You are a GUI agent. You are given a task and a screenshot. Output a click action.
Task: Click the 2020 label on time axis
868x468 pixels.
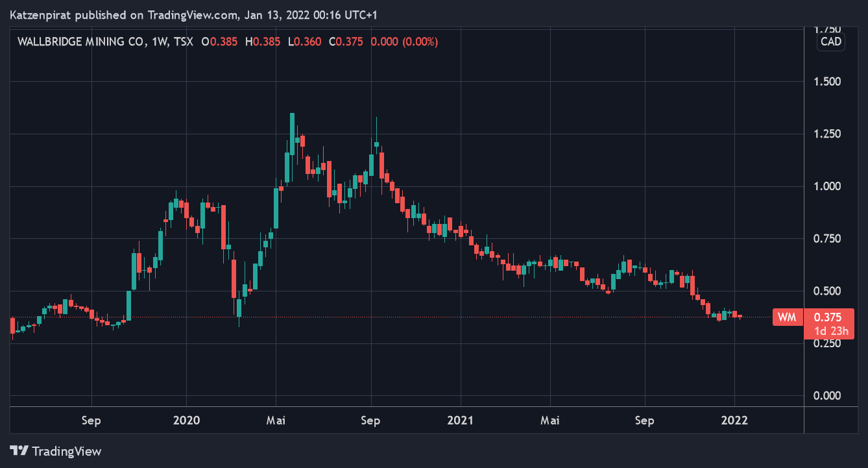[186, 420]
